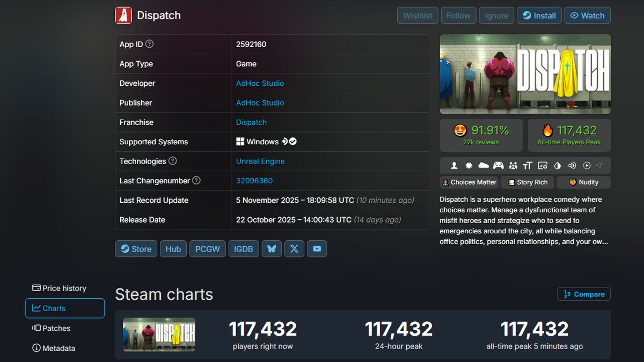
Task: Open the Store link button
Action: (136, 249)
